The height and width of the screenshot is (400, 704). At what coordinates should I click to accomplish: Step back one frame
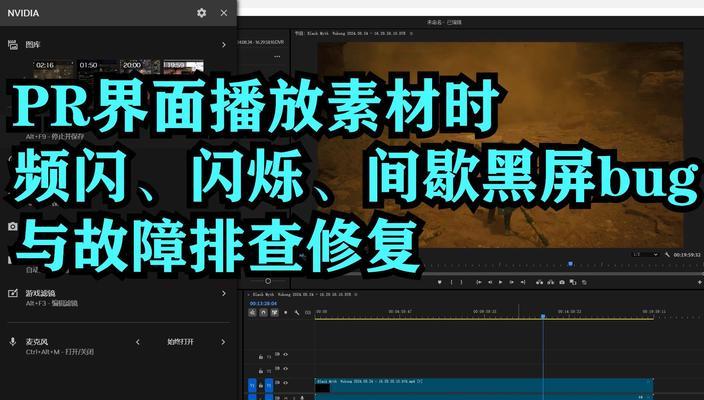pyautogui.click(x=490, y=282)
